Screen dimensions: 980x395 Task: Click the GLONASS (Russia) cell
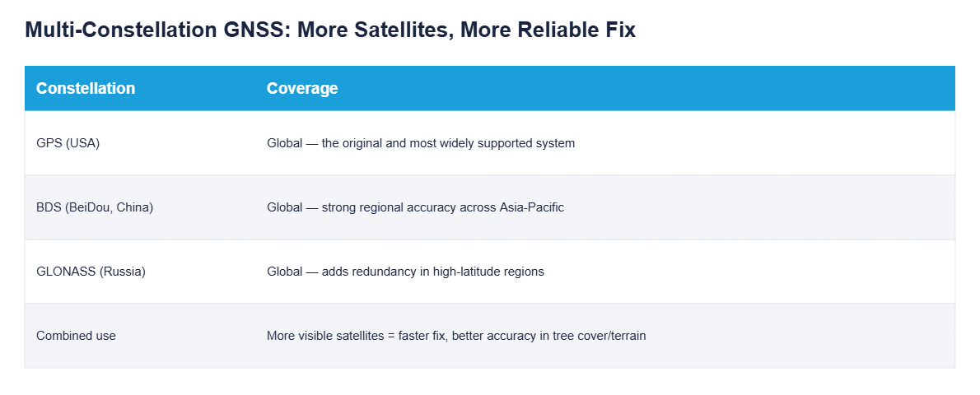click(91, 272)
